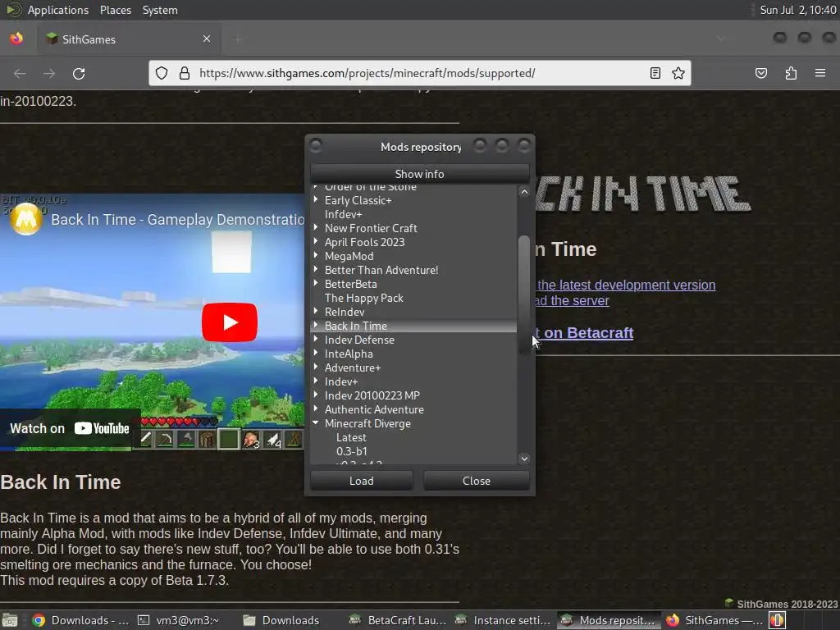This screenshot has height=630, width=840.
Task: Open the download the server link
Action: [573, 300]
